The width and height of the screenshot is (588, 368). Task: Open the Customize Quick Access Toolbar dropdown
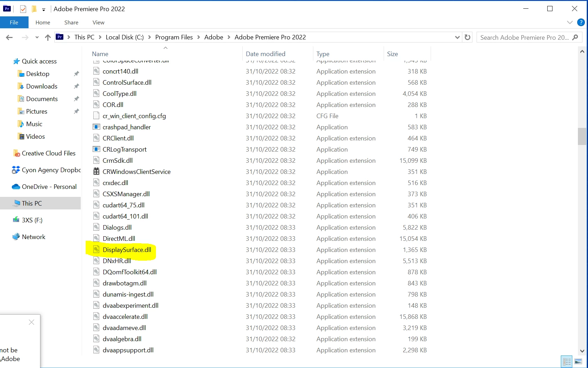click(x=44, y=9)
